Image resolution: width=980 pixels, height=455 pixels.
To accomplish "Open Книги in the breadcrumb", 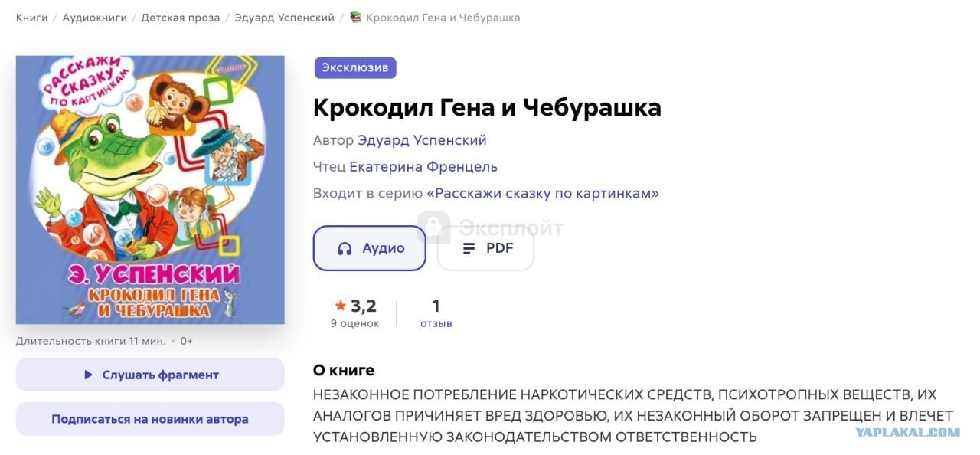I will [31, 17].
